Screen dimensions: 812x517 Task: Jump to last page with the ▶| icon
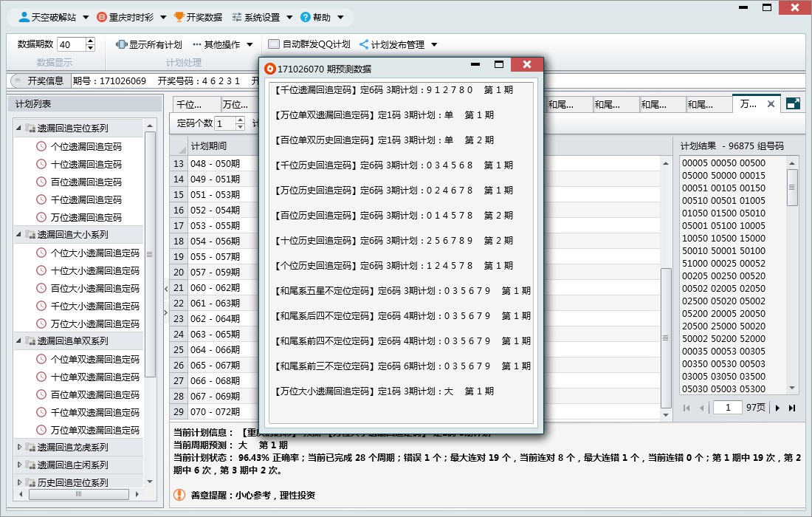tap(792, 408)
